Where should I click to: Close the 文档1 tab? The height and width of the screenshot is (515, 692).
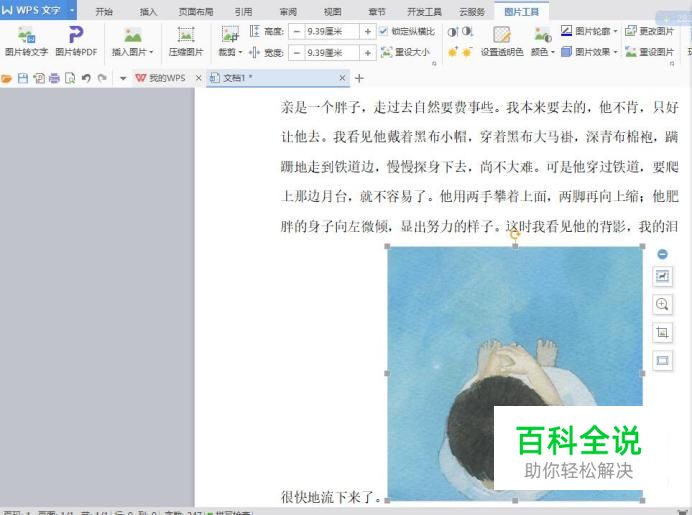coord(342,78)
